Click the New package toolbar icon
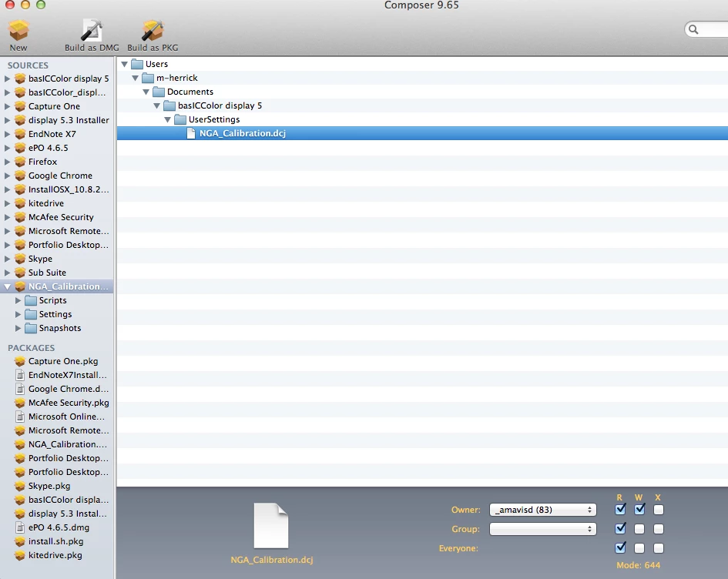This screenshot has width=728, height=579. pyautogui.click(x=18, y=31)
